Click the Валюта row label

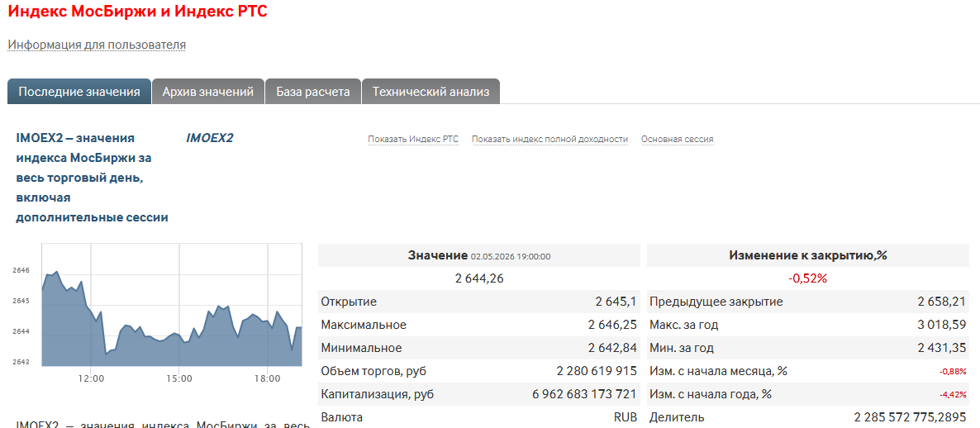pyautogui.click(x=342, y=416)
